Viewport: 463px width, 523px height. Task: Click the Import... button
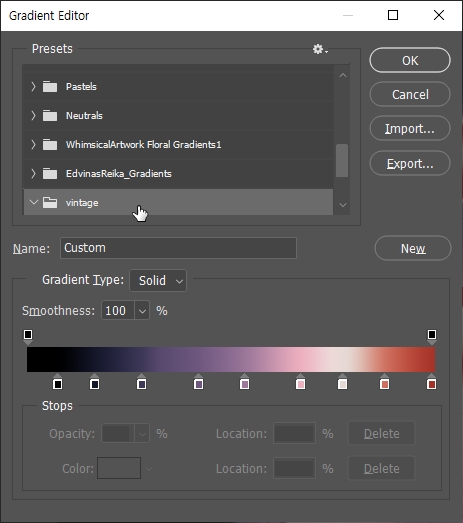tap(410, 129)
